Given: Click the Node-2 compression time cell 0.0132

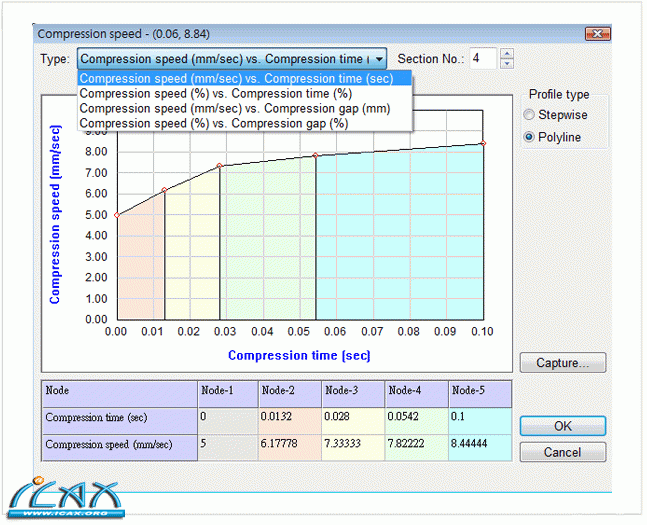Looking at the screenshot, I should pyautogui.click(x=288, y=417).
